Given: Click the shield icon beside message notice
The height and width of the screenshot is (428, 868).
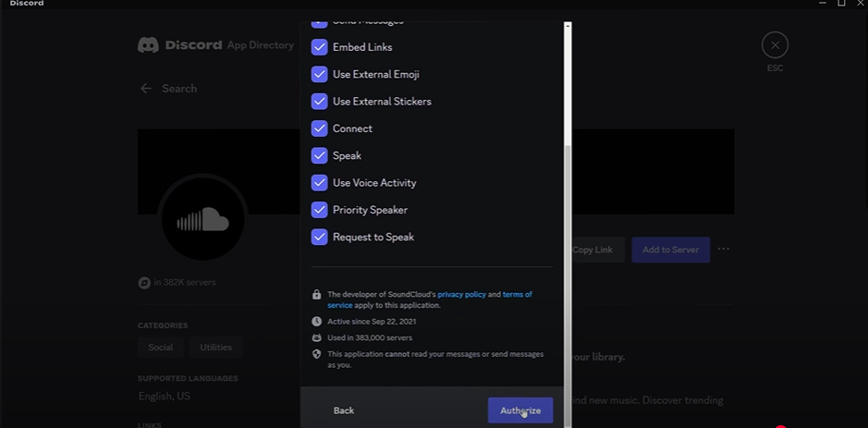Looking at the screenshot, I should coord(317,354).
